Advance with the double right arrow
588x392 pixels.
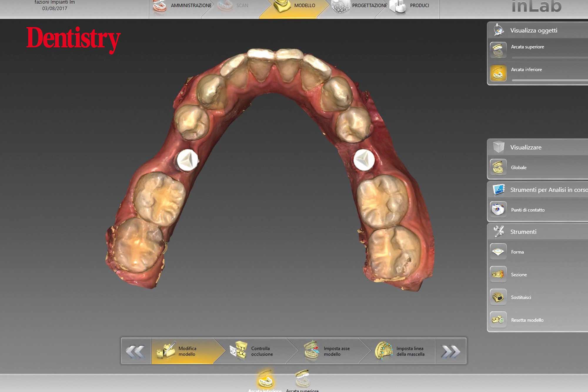coord(451,351)
